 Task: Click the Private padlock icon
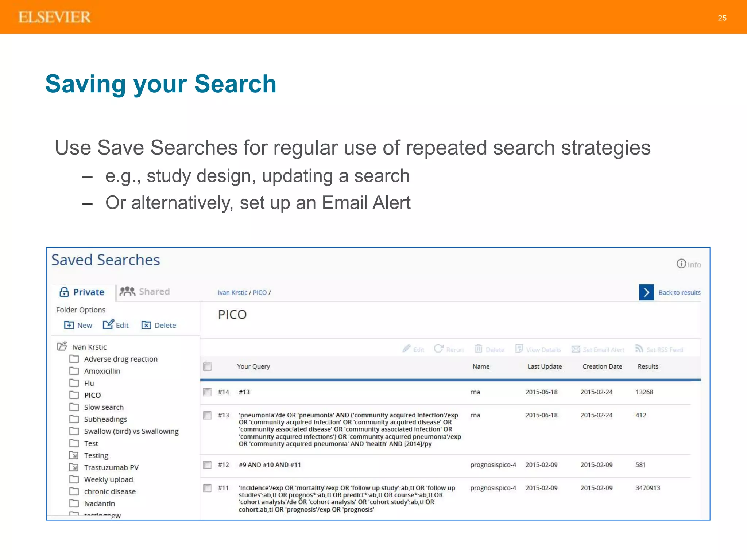point(64,292)
